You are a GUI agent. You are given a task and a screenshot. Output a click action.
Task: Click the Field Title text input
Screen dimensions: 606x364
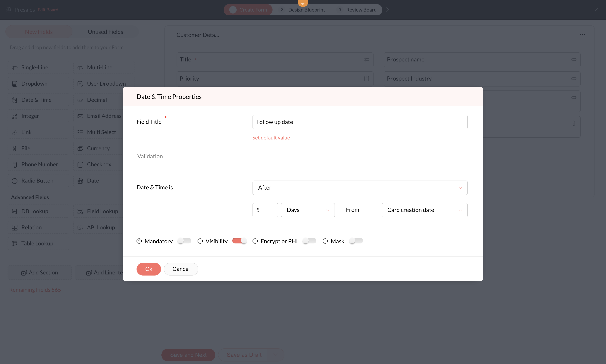[x=360, y=122]
